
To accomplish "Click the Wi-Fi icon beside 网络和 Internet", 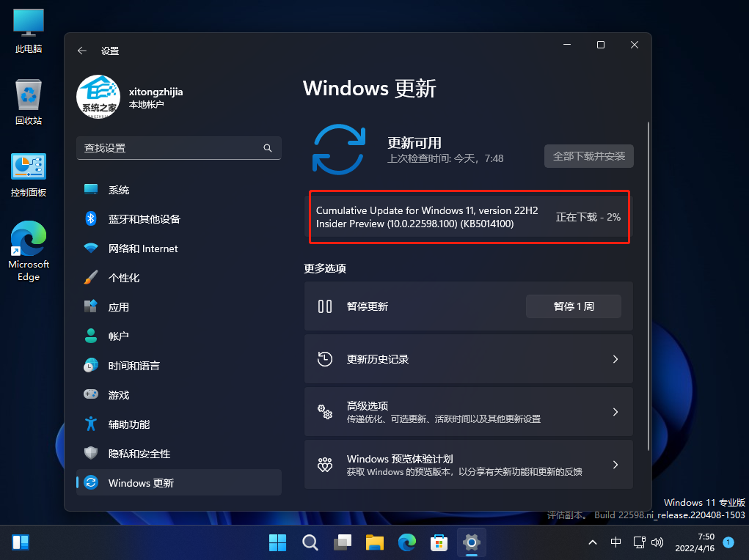I will tap(91, 248).
